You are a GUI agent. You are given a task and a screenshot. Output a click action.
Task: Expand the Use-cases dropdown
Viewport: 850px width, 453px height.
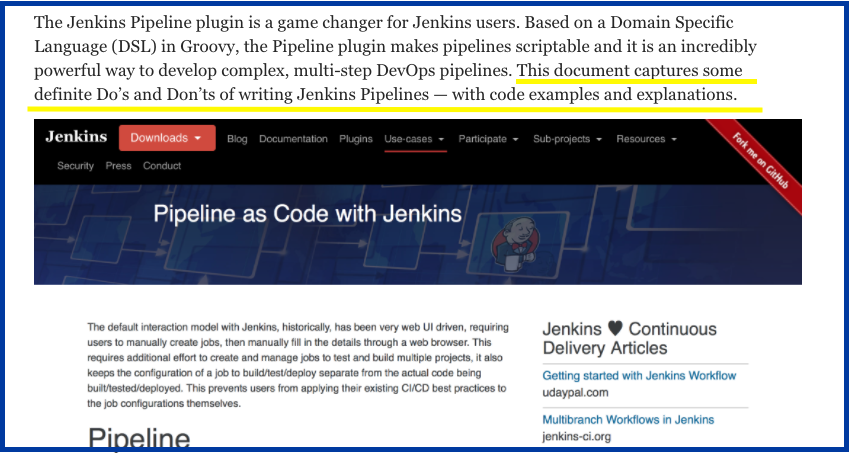pyautogui.click(x=415, y=139)
